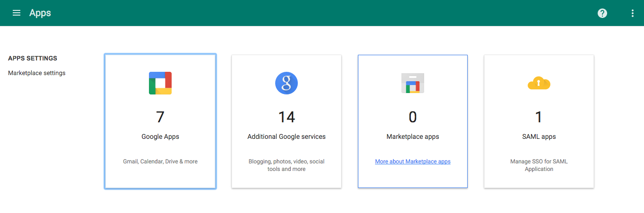Click the Marketplace apps store icon
Image resolution: width=644 pixels, height=213 pixels.
(x=413, y=83)
